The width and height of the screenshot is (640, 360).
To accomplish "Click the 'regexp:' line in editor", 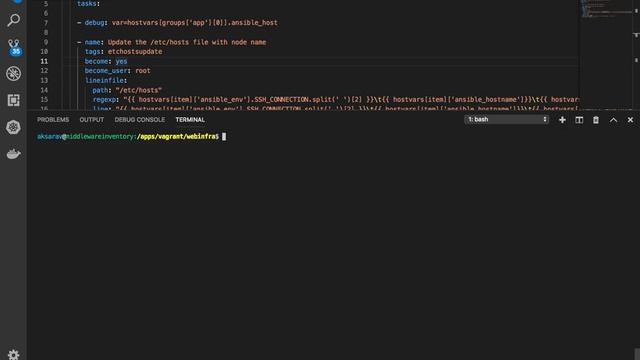I will (x=335, y=100).
